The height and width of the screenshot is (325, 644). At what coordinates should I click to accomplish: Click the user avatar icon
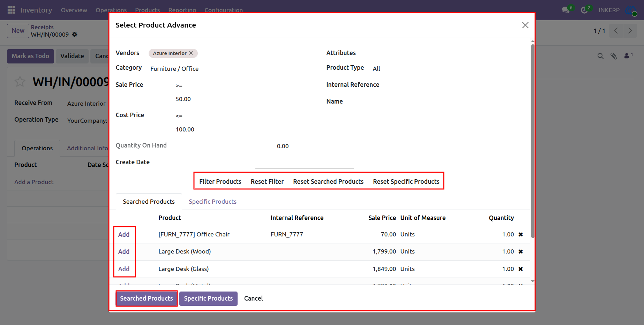coord(631,10)
